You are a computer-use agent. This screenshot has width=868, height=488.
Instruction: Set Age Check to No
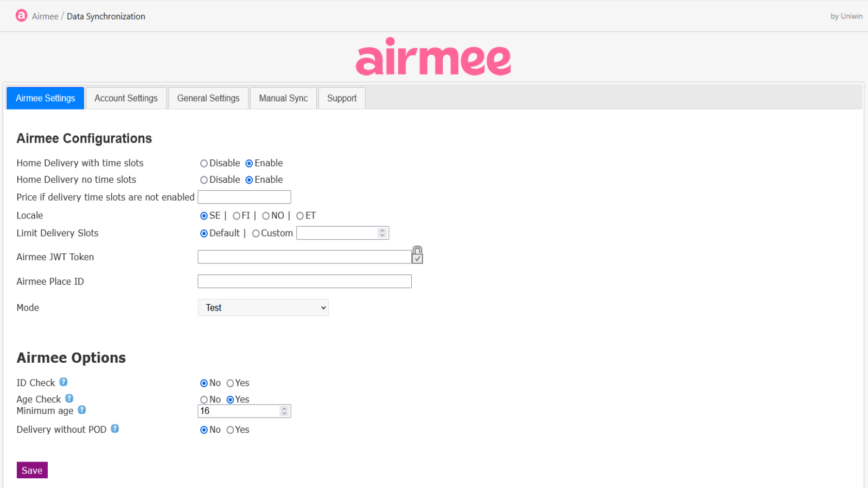click(x=204, y=400)
